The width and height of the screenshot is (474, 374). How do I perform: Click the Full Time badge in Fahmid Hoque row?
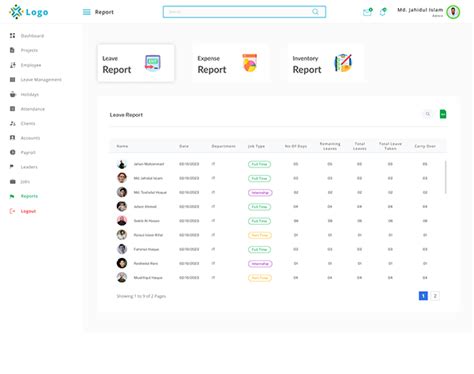tap(260, 250)
